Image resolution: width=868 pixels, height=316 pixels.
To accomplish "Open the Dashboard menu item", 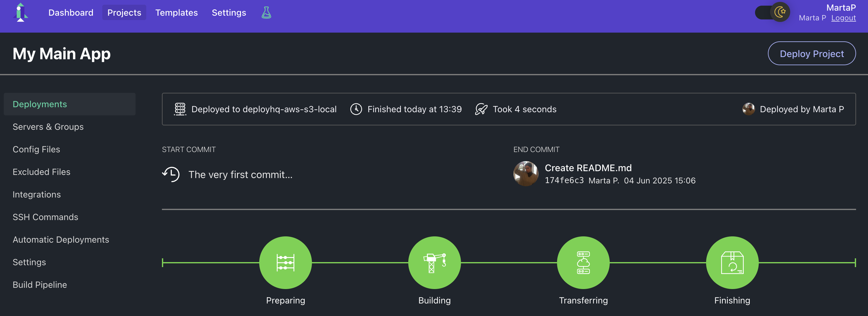I will (x=71, y=13).
